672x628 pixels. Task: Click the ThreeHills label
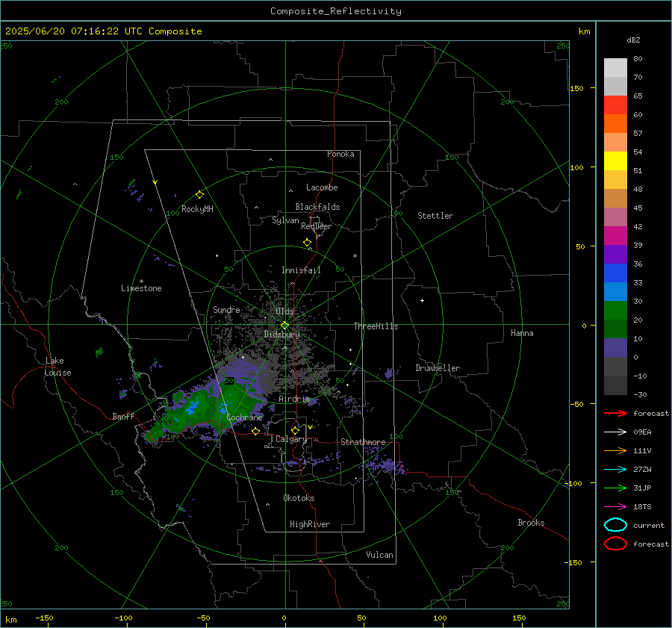[x=376, y=326]
